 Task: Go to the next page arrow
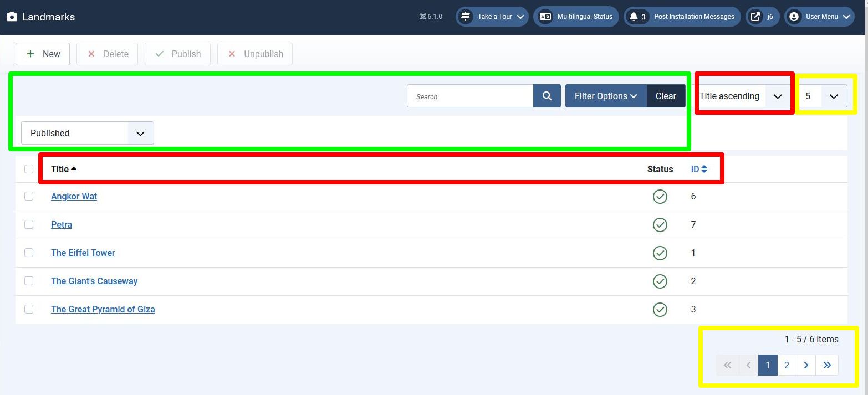(x=806, y=365)
